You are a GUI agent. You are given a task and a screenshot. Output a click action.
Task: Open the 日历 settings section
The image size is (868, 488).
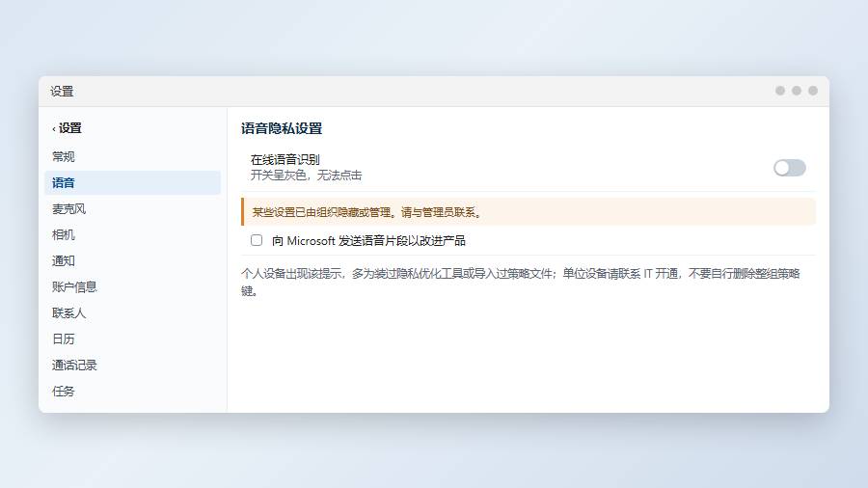pos(132,339)
